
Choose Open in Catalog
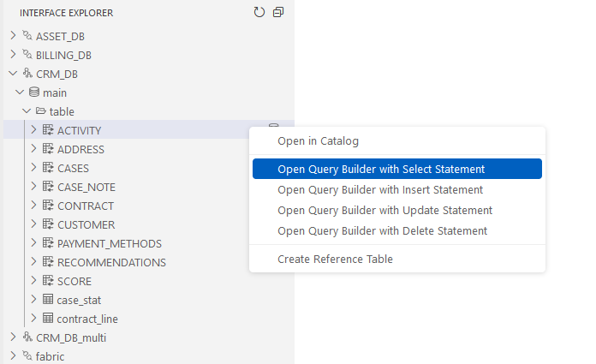tap(318, 140)
